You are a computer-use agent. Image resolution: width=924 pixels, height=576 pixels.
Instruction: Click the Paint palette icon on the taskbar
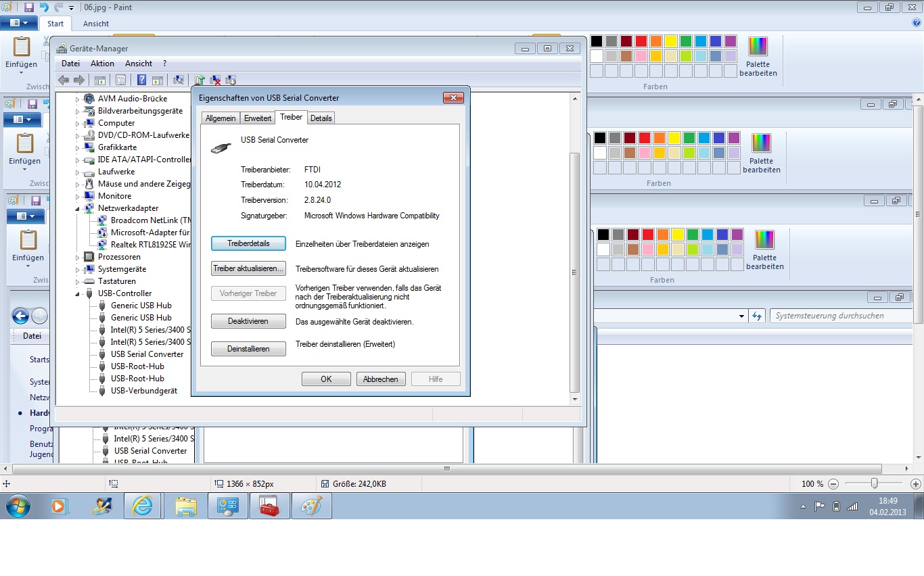tap(312, 506)
